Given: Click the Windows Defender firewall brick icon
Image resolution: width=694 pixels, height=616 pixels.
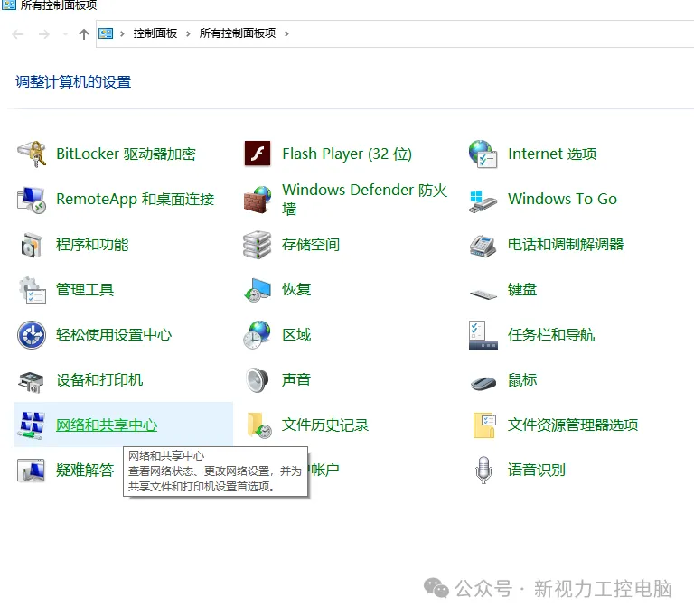Looking at the screenshot, I should click(x=258, y=199).
